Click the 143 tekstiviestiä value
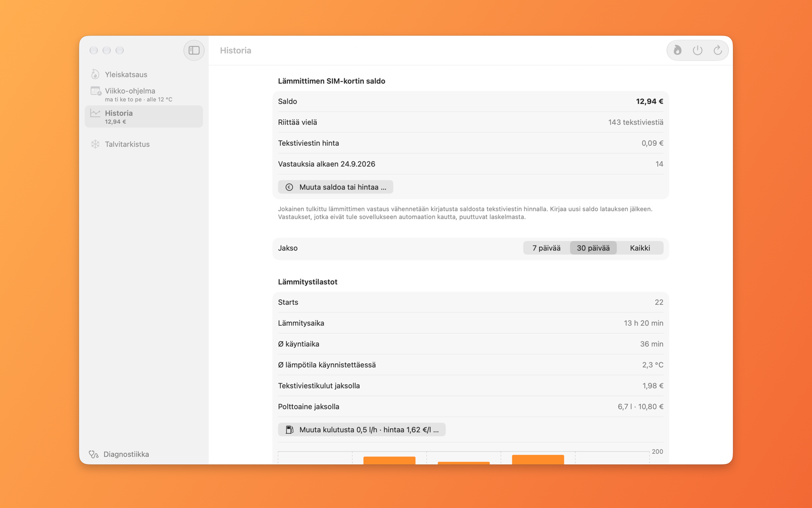Viewport: 812px width, 508px height. pyautogui.click(x=636, y=122)
